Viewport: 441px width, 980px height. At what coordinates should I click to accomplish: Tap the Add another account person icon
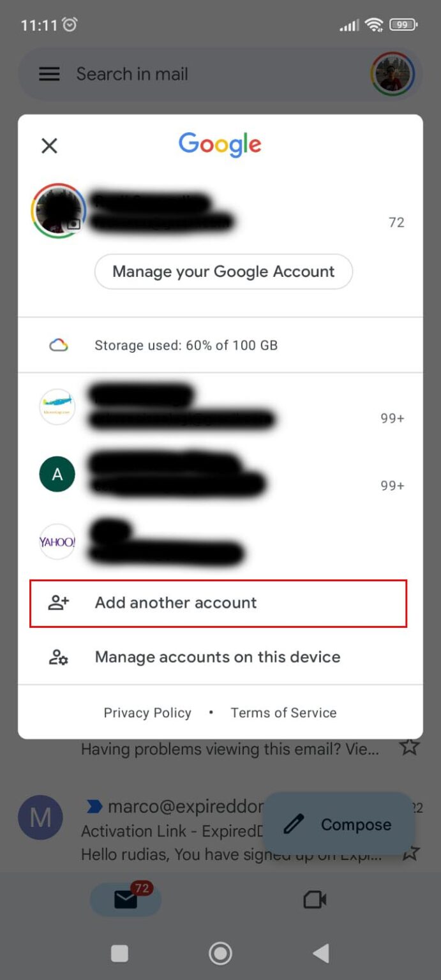(x=58, y=601)
